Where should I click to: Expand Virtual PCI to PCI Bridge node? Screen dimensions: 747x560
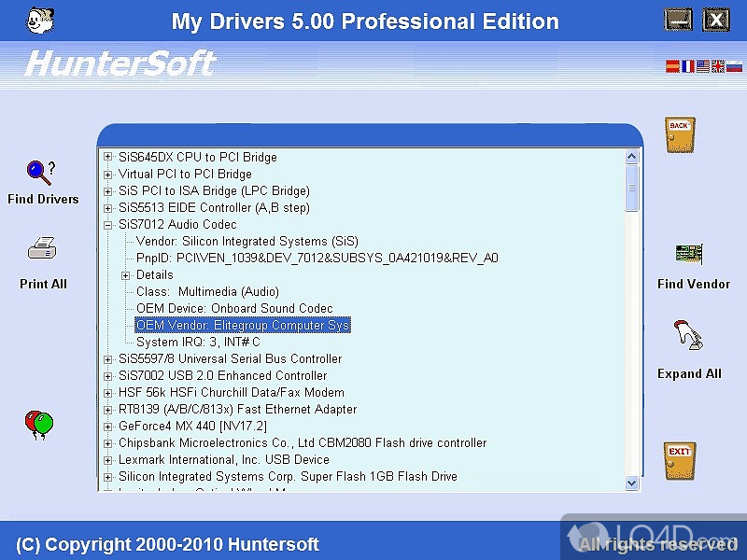108,175
